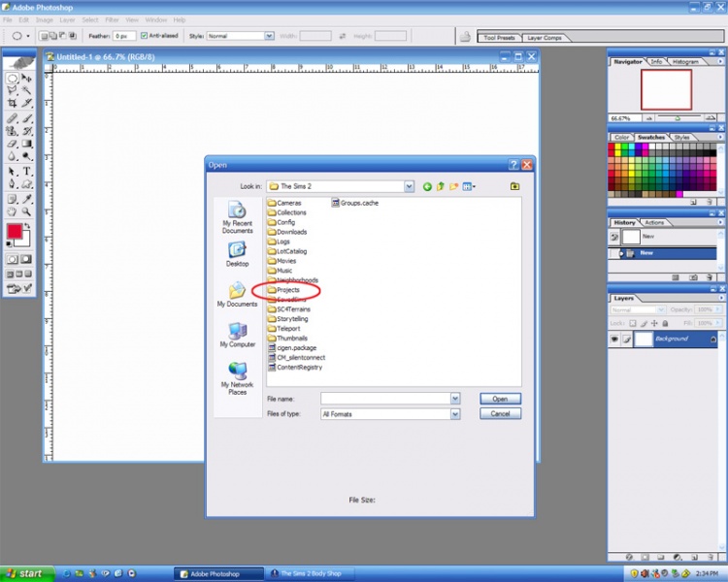728x582 pixels.
Task: Select the History Brush tool
Action: coord(26,131)
